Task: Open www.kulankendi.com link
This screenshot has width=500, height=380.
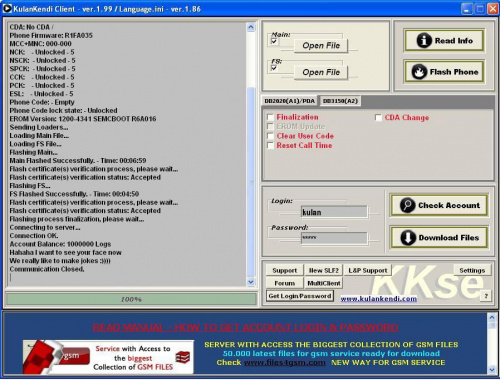Action: 378,299
